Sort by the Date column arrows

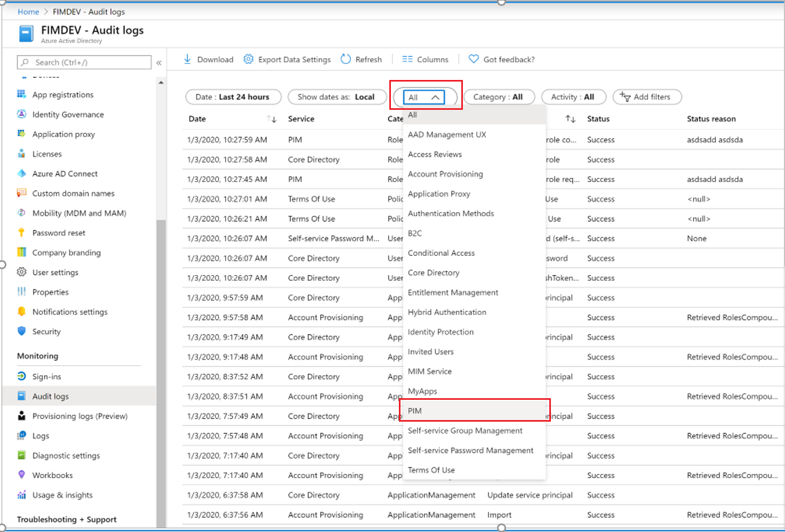(x=272, y=119)
